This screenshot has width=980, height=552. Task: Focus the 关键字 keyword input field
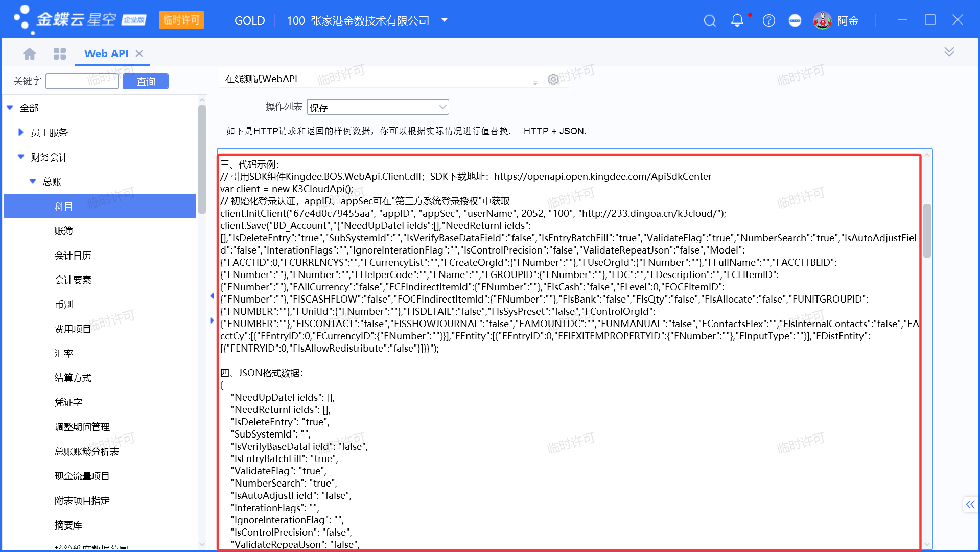click(82, 81)
